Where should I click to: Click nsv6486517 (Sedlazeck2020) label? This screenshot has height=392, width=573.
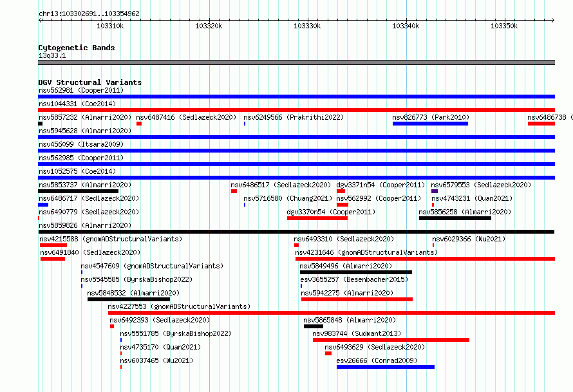[x=281, y=185]
